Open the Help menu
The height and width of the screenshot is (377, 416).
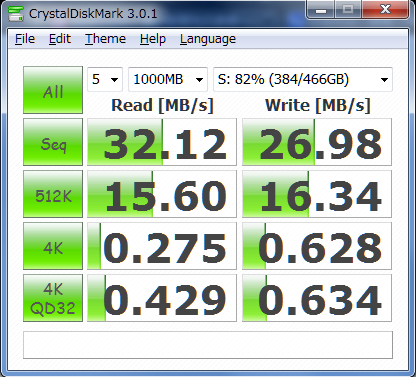pyautogui.click(x=153, y=39)
